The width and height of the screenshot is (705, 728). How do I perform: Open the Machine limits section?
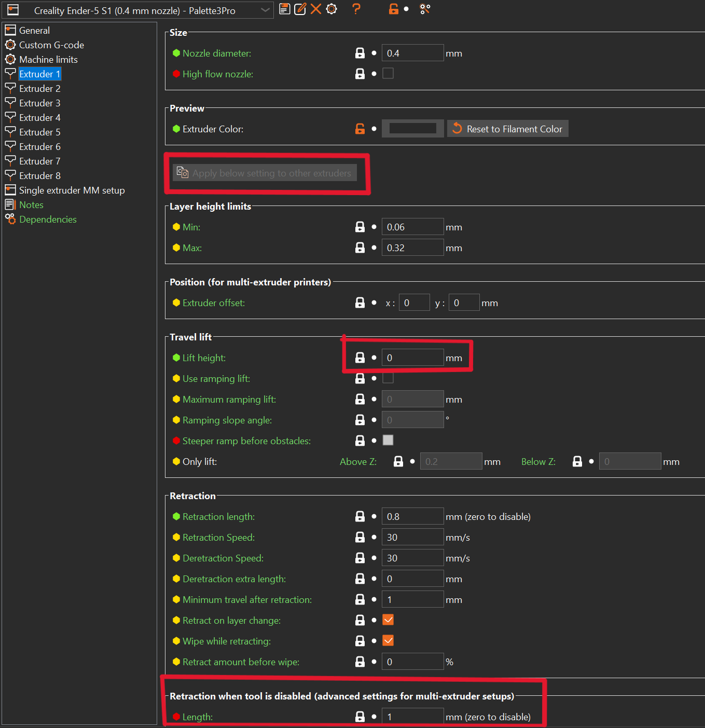point(48,59)
